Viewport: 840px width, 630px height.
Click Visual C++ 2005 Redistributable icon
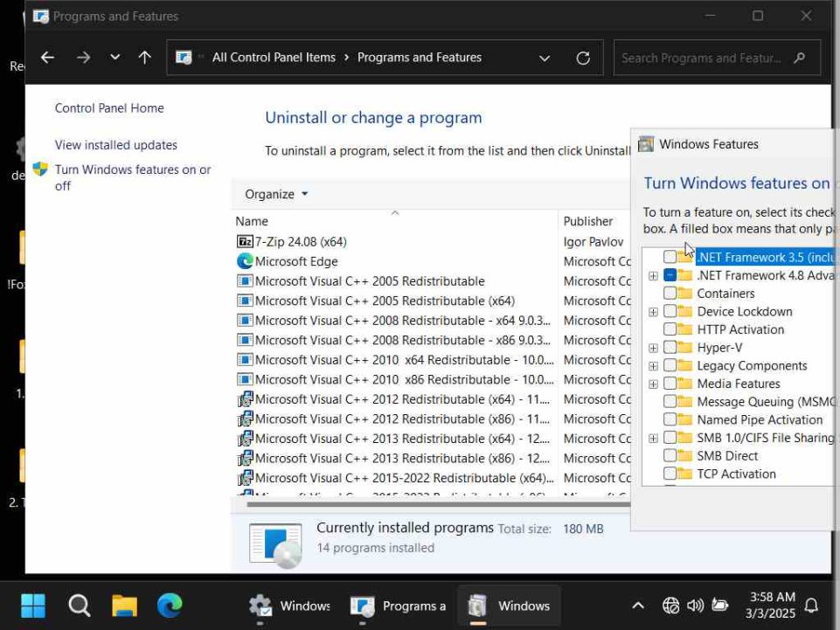[x=244, y=281]
